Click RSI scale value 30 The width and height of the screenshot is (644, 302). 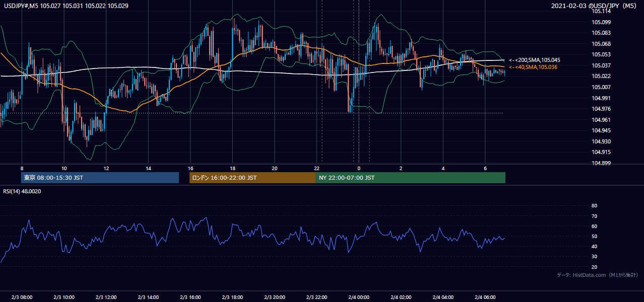point(594,257)
